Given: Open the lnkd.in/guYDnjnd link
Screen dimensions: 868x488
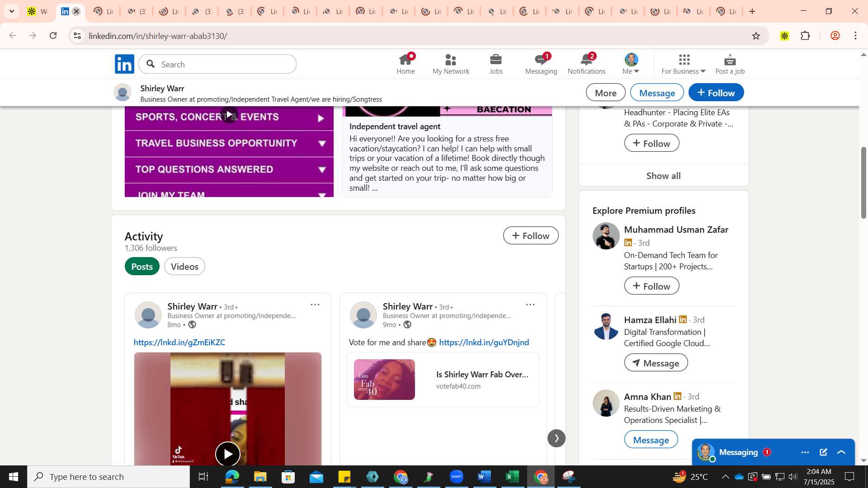Looking at the screenshot, I should coord(484,343).
